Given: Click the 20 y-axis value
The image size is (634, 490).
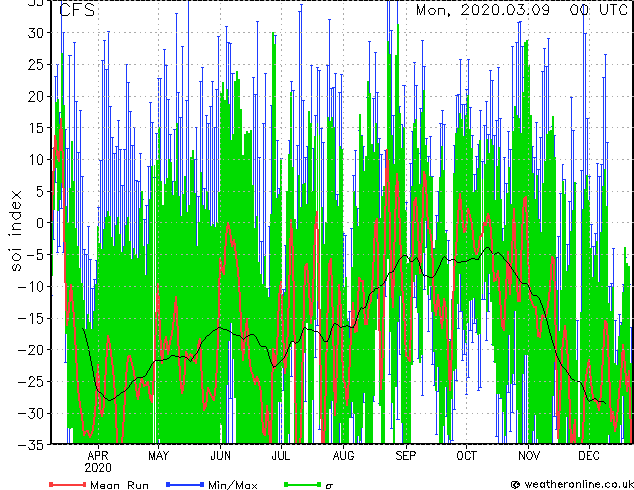Looking at the screenshot, I should [36, 96].
